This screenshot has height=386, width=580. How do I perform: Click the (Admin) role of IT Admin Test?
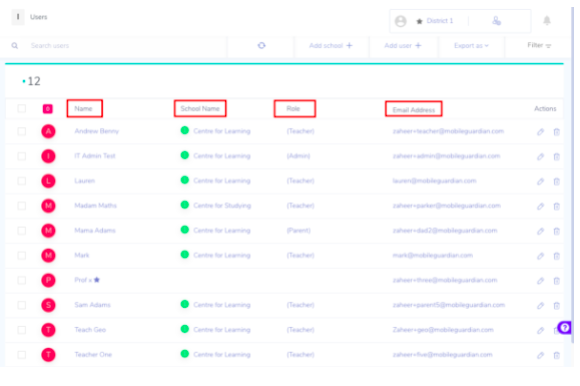298,156
